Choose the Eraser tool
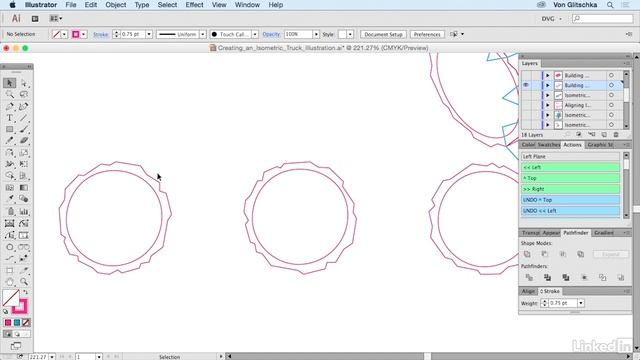The height and width of the screenshot is (360, 640). pos(24,141)
